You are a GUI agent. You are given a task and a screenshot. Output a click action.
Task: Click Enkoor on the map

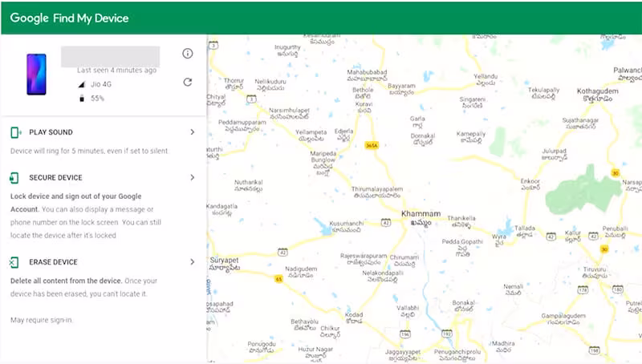530,184
